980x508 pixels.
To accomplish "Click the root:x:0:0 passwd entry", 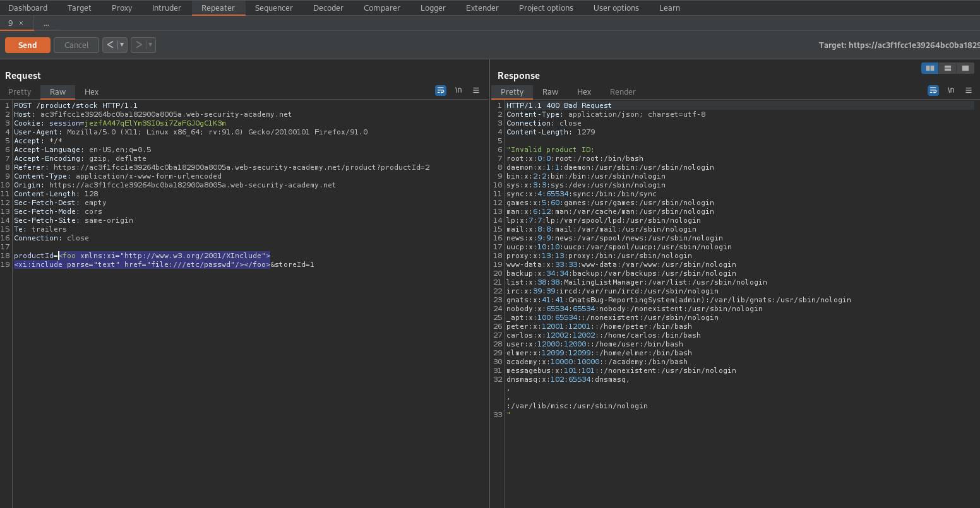I will click(575, 158).
